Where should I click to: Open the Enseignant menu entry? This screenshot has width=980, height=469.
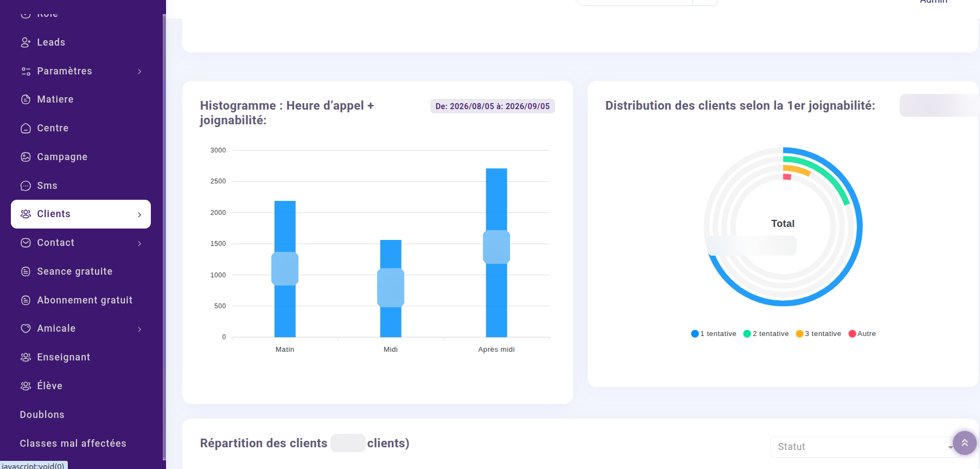coord(81,357)
